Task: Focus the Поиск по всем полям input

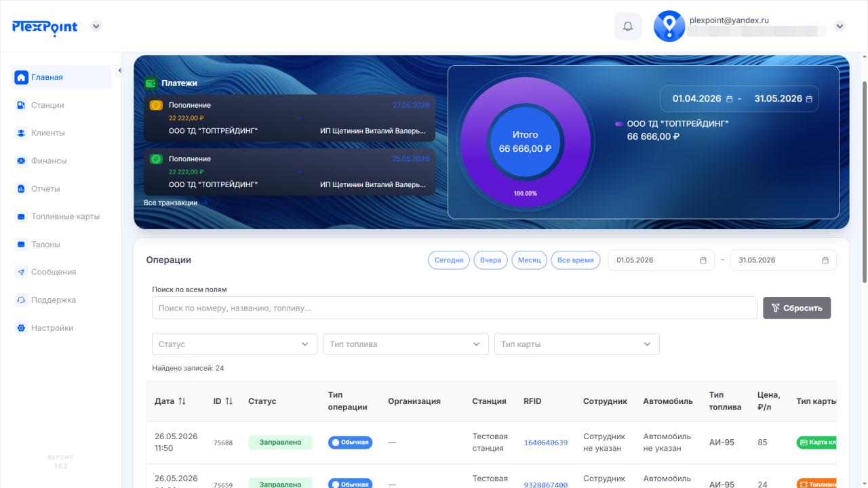Action: pos(454,308)
